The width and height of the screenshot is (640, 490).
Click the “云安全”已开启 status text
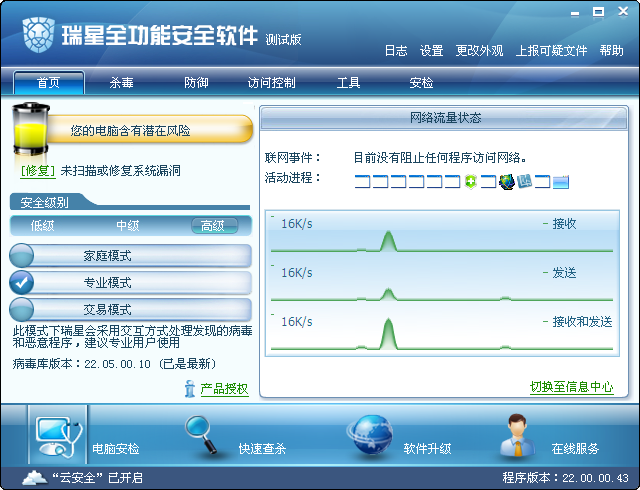click(x=97, y=477)
